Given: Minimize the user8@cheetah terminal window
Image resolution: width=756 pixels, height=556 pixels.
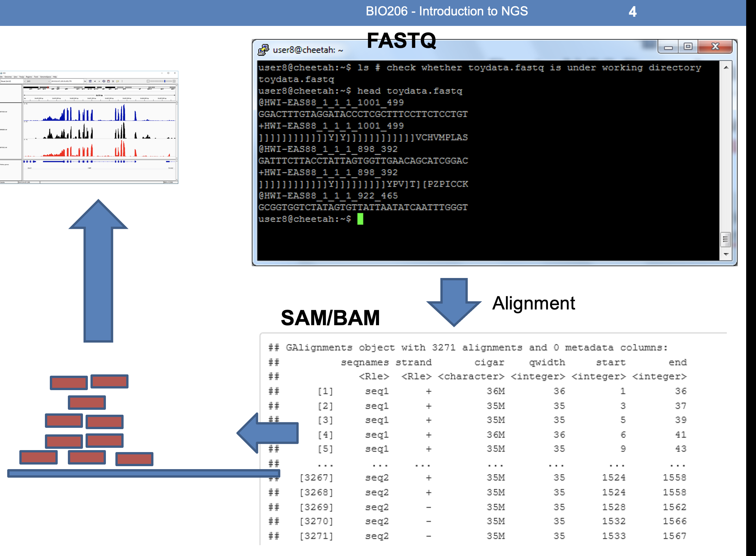Looking at the screenshot, I should [x=668, y=47].
